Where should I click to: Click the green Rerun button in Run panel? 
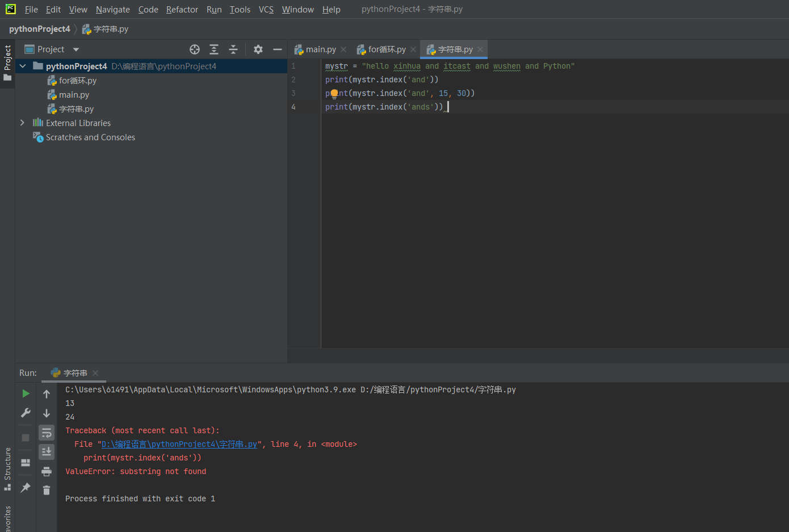[x=26, y=393]
